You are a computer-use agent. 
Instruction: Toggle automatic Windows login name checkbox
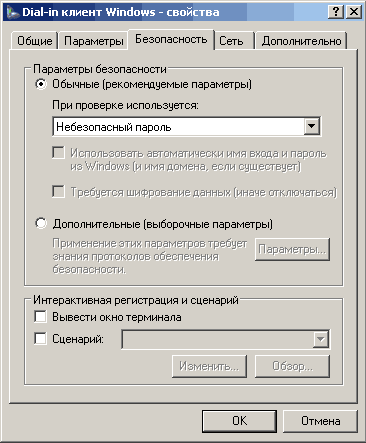click(x=58, y=153)
